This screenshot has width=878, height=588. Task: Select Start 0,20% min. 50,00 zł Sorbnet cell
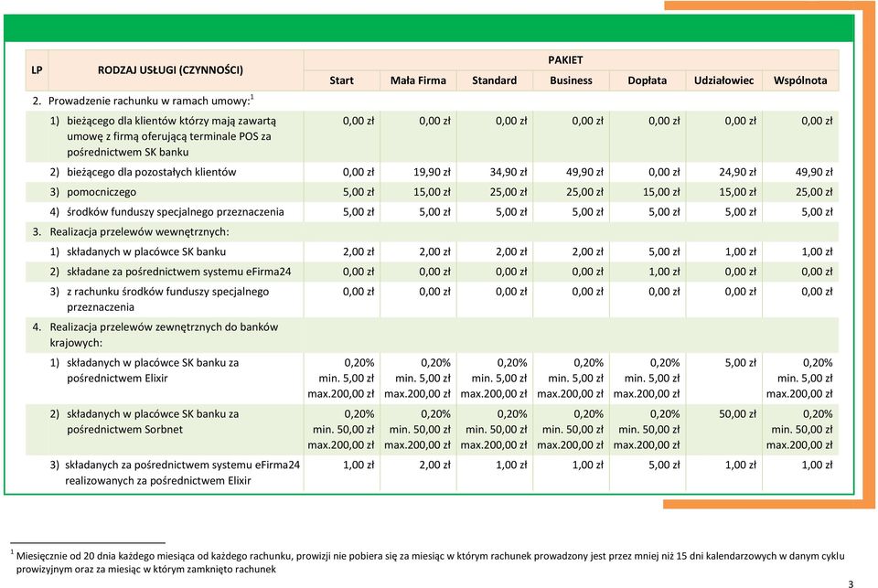tap(340, 430)
